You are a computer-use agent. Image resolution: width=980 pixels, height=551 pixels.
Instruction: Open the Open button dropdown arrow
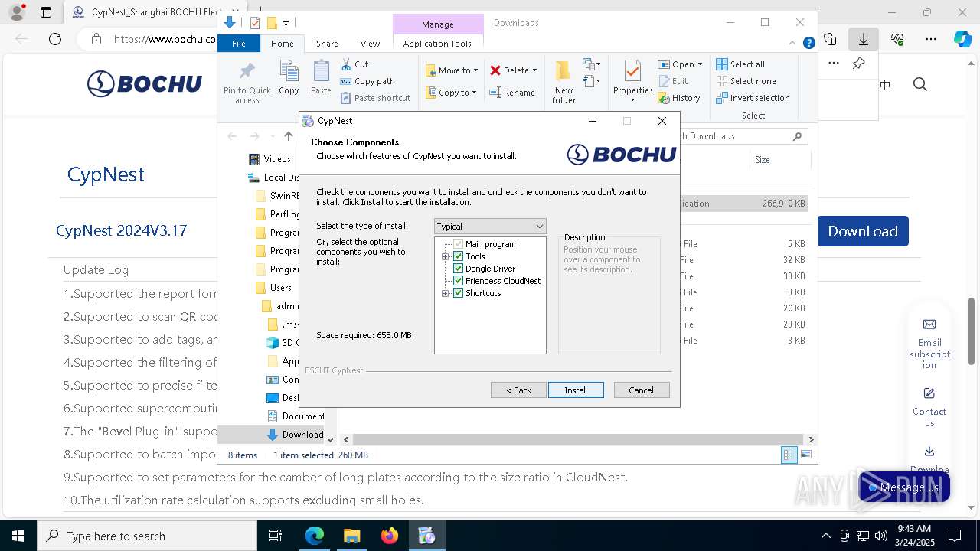point(700,64)
